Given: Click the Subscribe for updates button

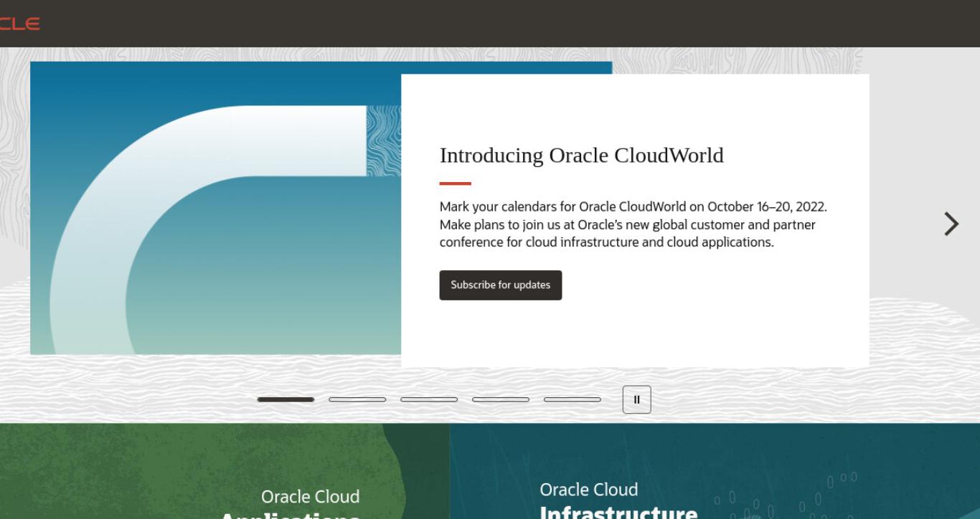Looking at the screenshot, I should tap(501, 285).
